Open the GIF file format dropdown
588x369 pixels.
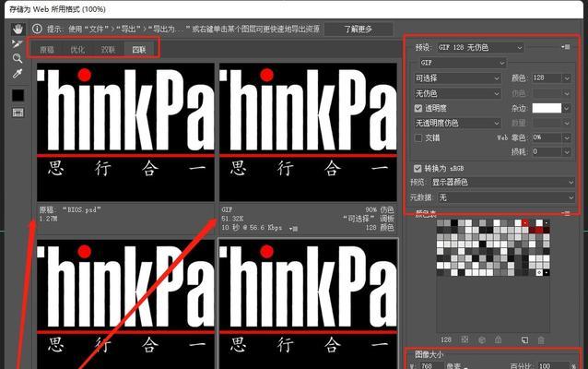464,63
